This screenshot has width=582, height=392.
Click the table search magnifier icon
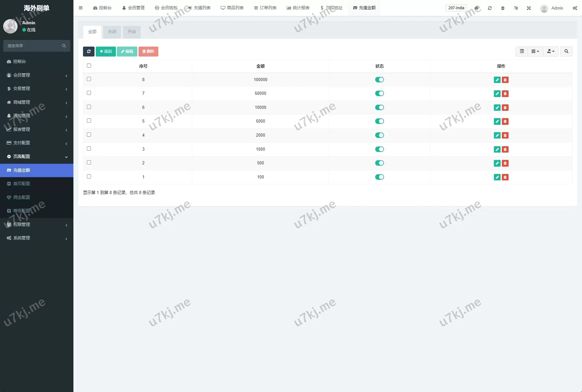pos(566,51)
